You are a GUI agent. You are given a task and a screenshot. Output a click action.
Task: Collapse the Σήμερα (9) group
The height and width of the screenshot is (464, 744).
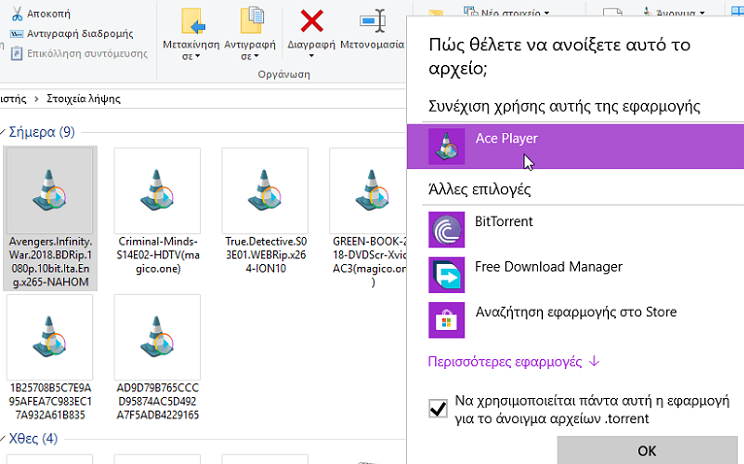coord(3,132)
